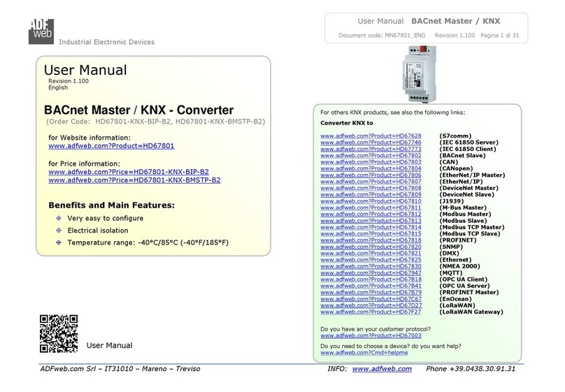
Task: Open the Modbus Master link HD67812
Action: (371, 215)
